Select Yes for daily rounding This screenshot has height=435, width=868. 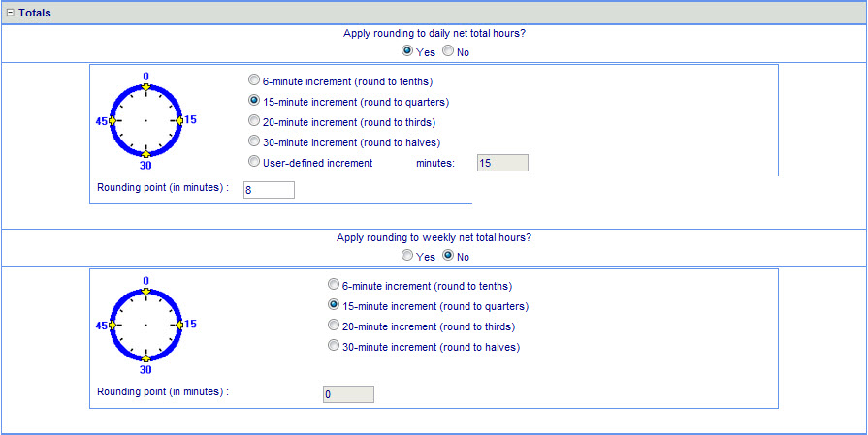[407, 51]
